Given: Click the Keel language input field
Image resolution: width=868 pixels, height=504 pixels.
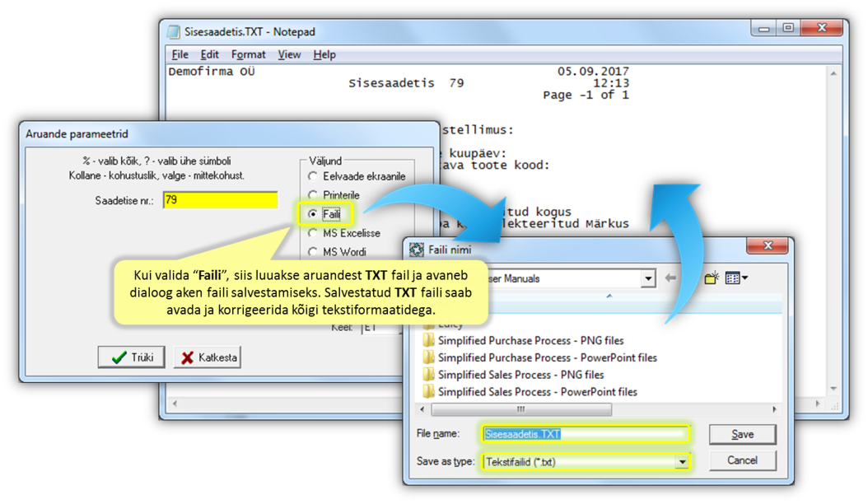Looking at the screenshot, I should click(x=380, y=328).
